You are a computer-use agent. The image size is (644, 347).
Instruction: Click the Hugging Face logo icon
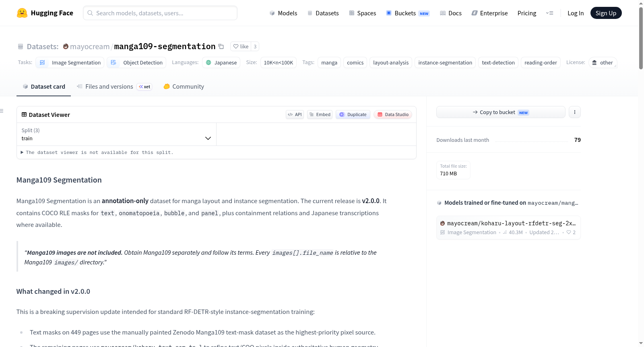coord(22,13)
